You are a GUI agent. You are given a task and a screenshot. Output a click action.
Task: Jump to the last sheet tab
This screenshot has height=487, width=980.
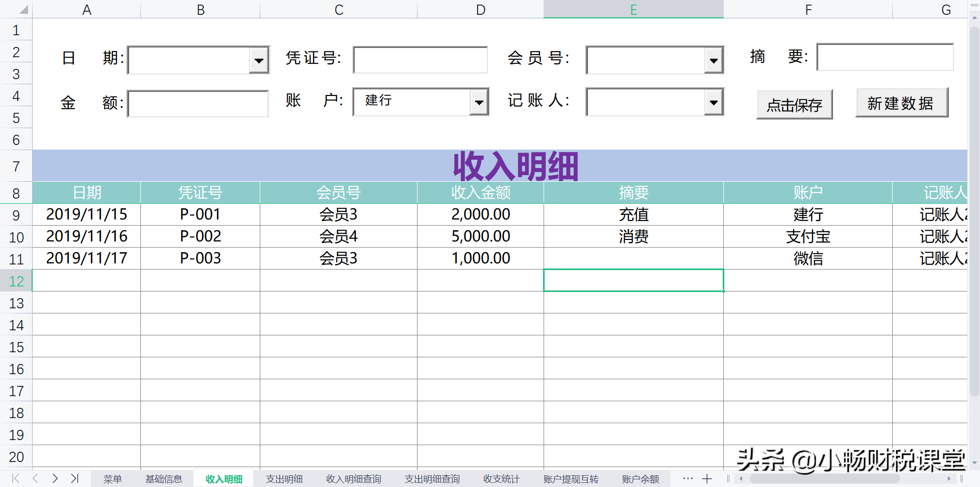click(75, 479)
